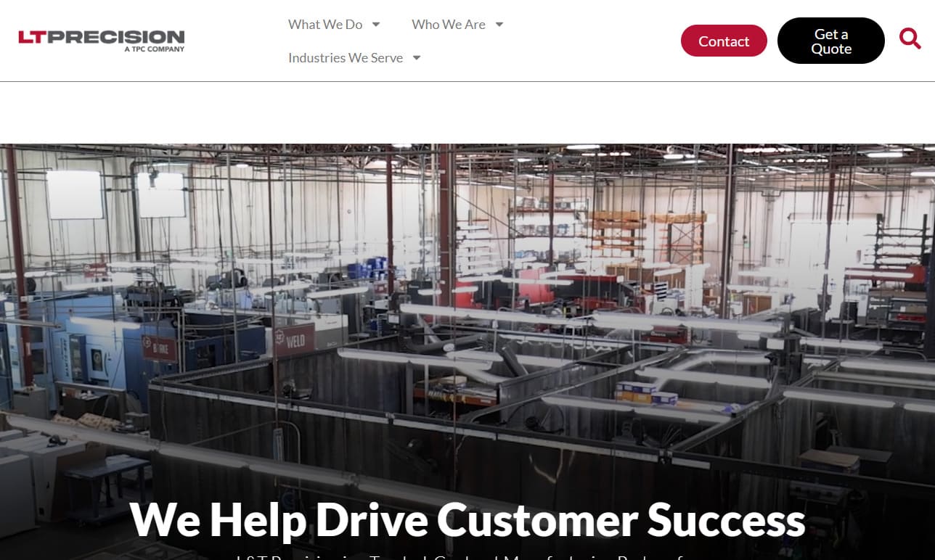Click the cut-off subtitle below the heading
This screenshot has height=560, width=935.
click(x=468, y=557)
